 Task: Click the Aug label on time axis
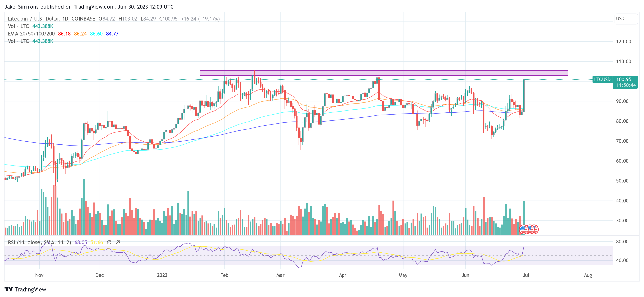588,275
